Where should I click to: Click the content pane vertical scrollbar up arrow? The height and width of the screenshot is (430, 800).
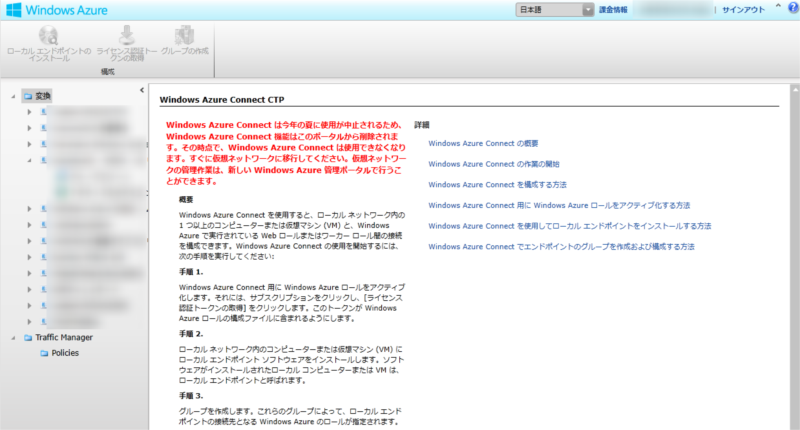(x=795, y=89)
